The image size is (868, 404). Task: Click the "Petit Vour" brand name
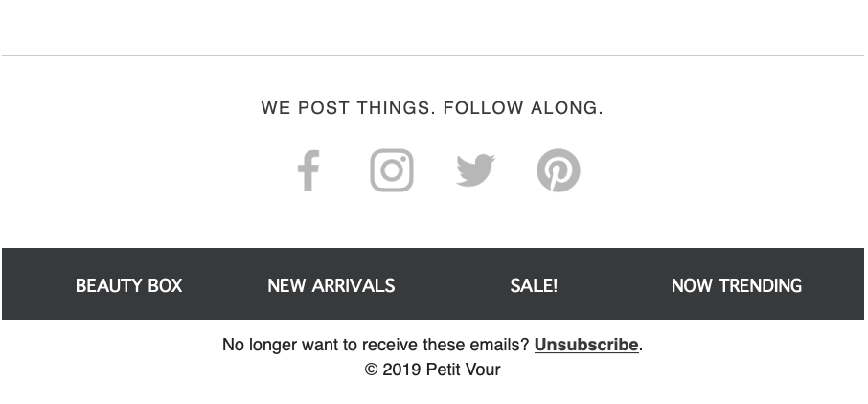(x=464, y=370)
